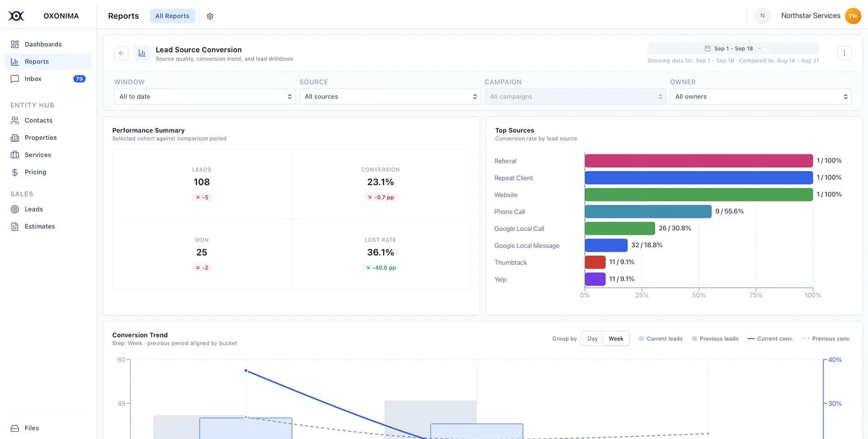The height and width of the screenshot is (439, 868).
Task: Click the Top Sources heading
Action: pos(515,130)
